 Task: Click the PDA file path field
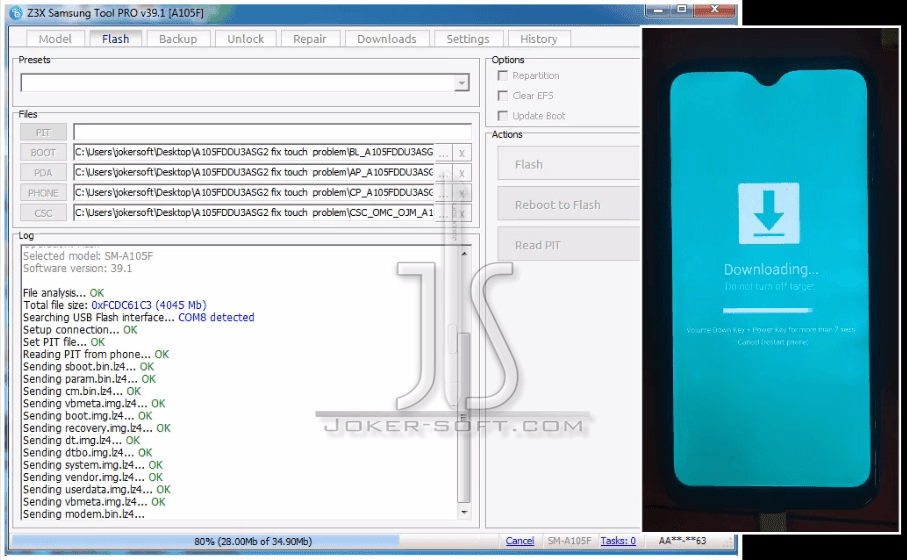click(254, 172)
